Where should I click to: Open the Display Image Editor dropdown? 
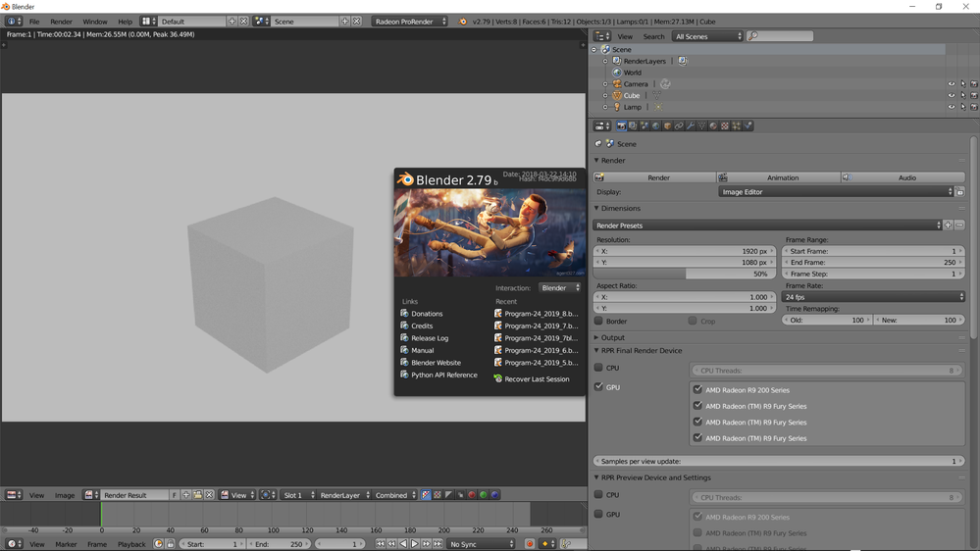[x=836, y=192]
